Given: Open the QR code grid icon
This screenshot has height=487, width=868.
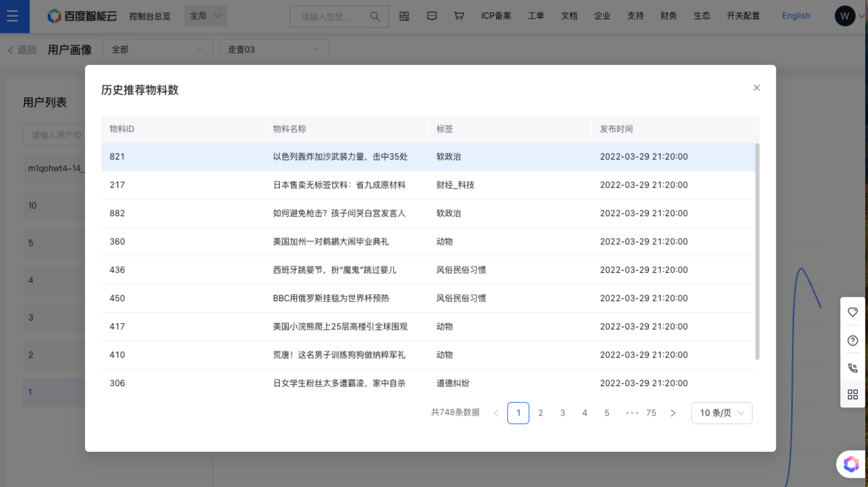Looking at the screenshot, I should click(404, 16).
